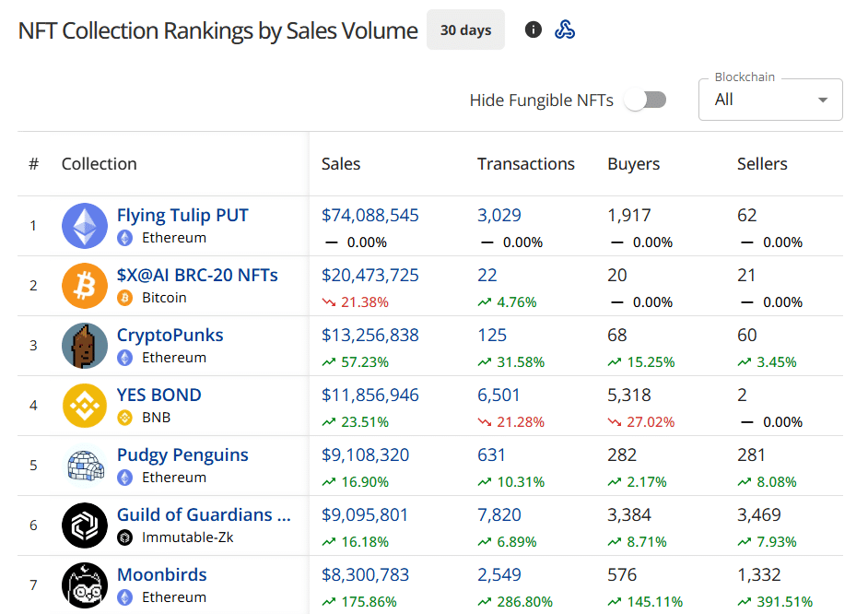868x614 pixels.
Task: Click the $74,088,545 sales value
Action: (370, 216)
